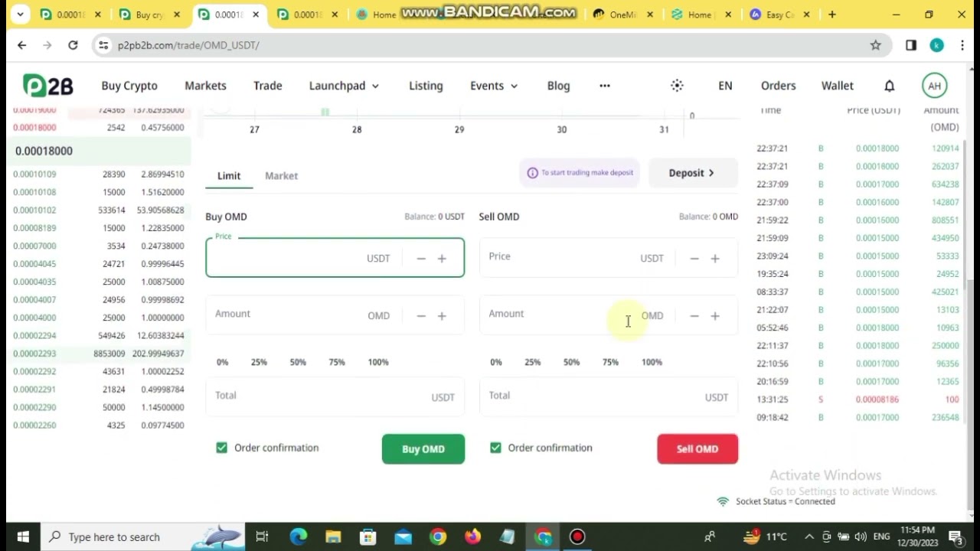Viewport: 980px width, 551px height.
Task: Increase Buy amount with plus
Action: (x=442, y=316)
